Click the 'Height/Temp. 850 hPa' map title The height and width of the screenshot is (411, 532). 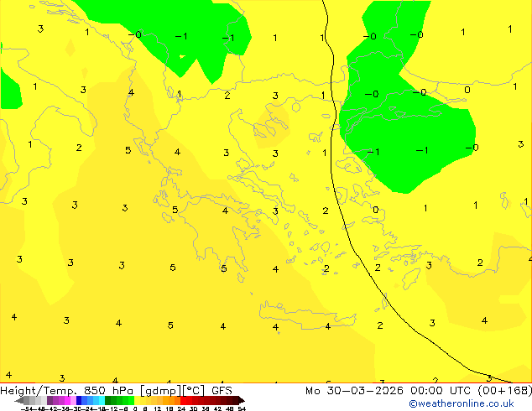pyautogui.click(x=66, y=391)
